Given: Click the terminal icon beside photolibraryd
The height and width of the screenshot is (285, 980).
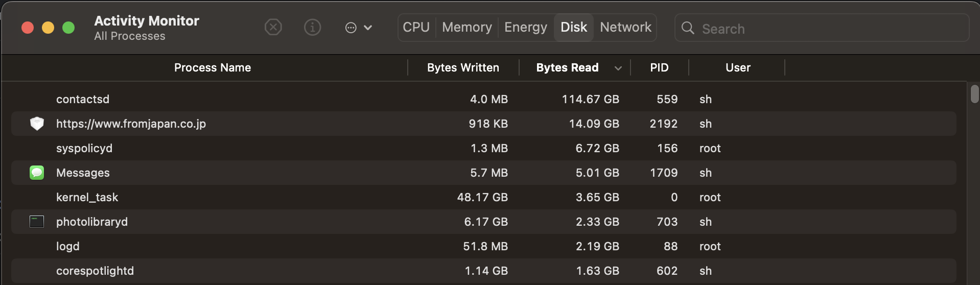Looking at the screenshot, I should point(37,222).
